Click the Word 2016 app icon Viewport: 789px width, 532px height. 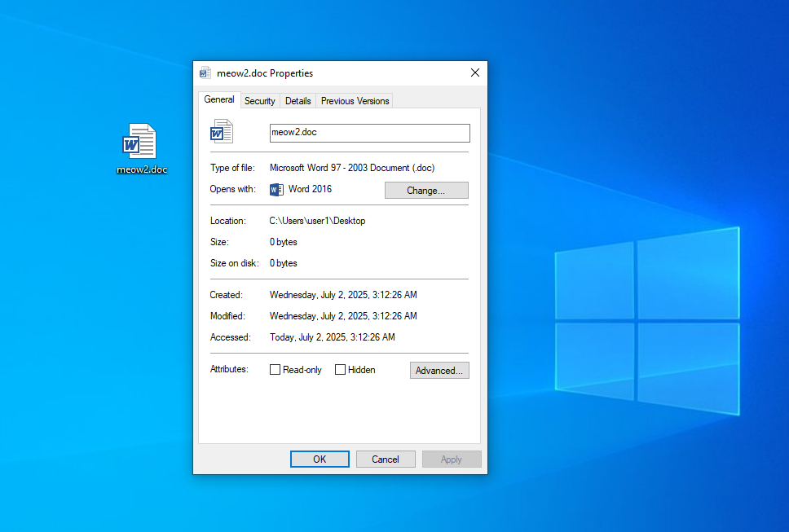pos(276,190)
